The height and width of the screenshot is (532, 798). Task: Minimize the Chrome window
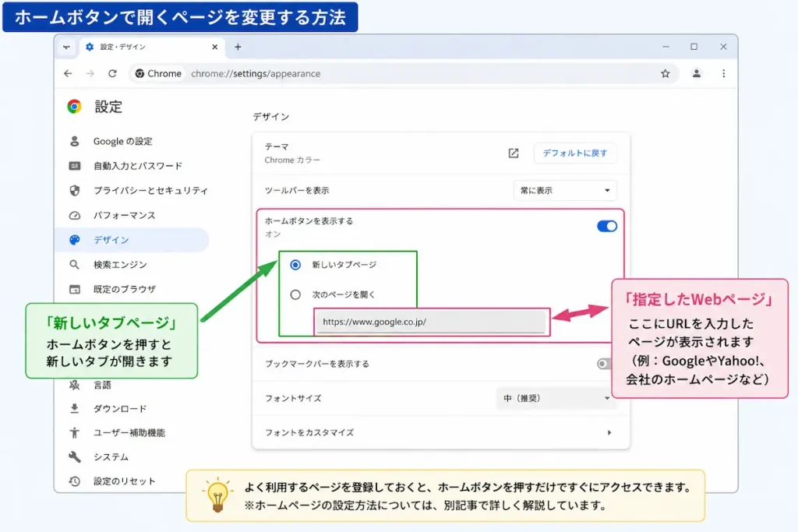[x=666, y=47]
